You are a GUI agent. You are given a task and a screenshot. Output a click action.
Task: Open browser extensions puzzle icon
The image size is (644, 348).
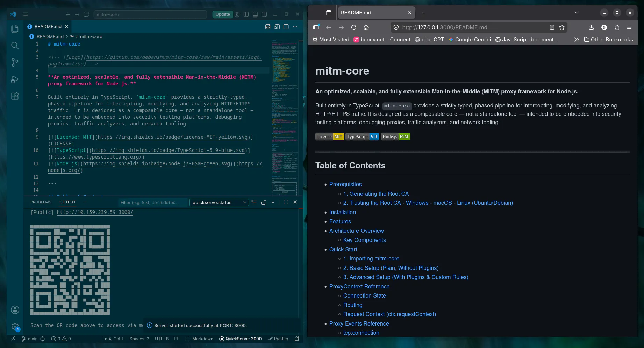[617, 27]
